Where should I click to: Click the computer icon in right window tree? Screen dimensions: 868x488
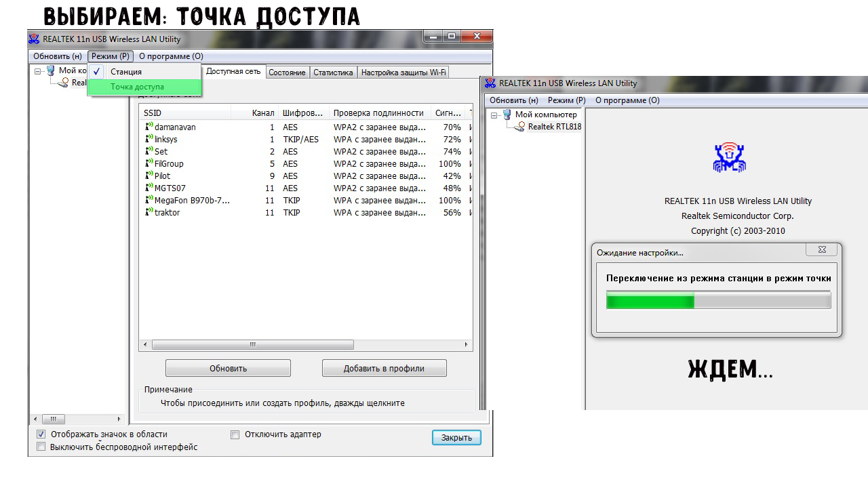507,115
